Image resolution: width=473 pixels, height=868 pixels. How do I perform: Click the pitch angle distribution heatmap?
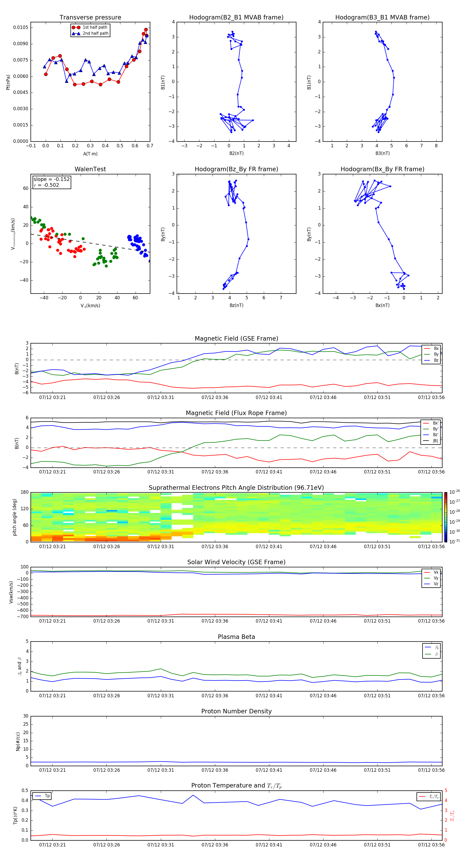[236, 517]
